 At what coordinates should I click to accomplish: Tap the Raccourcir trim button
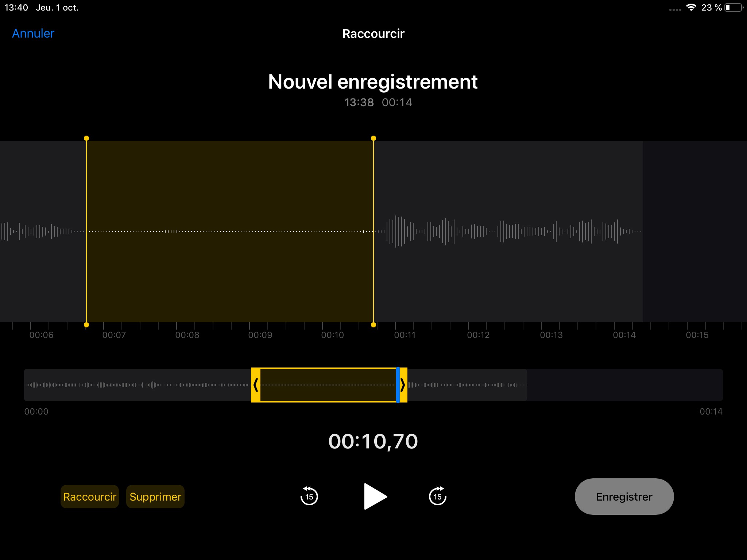coord(90,497)
